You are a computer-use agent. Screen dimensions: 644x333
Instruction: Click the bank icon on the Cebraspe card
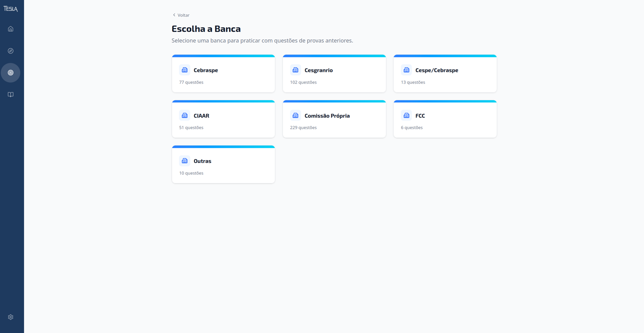click(184, 69)
